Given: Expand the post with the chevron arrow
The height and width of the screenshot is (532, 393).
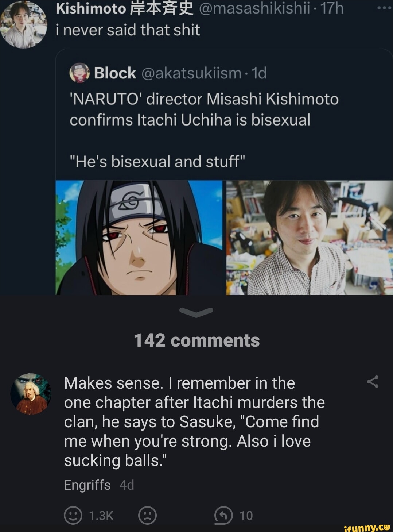Looking at the screenshot, I should (x=196, y=312).
